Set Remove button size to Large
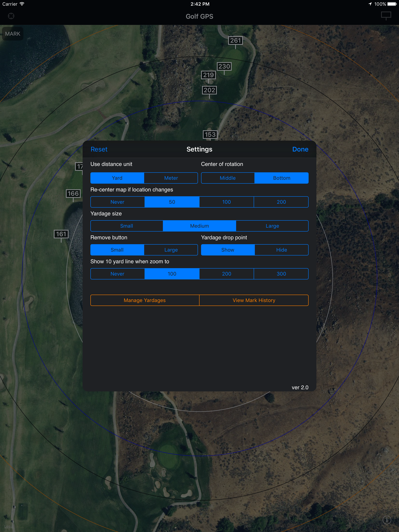This screenshot has height=532, width=399. pyautogui.click(x=171, y=250)
